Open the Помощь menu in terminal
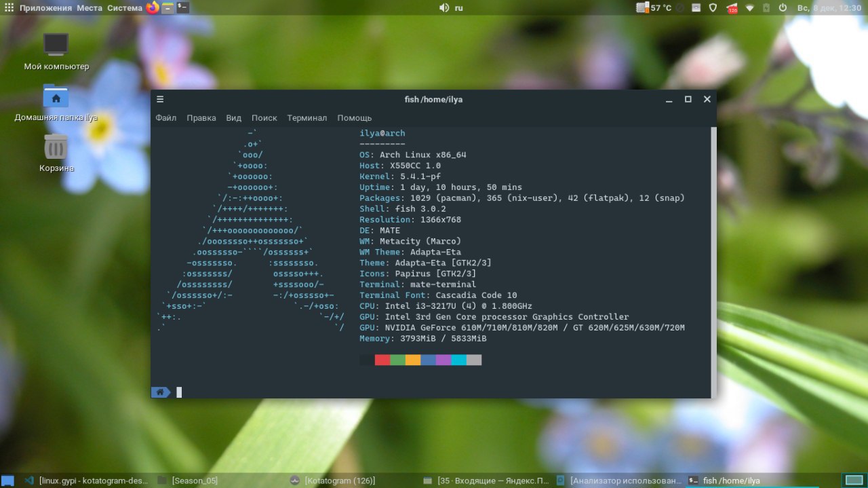Image resolution: width=868 pixels, height=488 pixels. tap(355, 118)
